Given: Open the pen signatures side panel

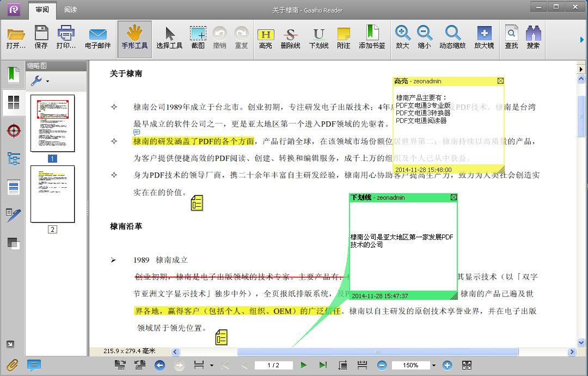Looking at the screenshot, I should pos(14,215).
